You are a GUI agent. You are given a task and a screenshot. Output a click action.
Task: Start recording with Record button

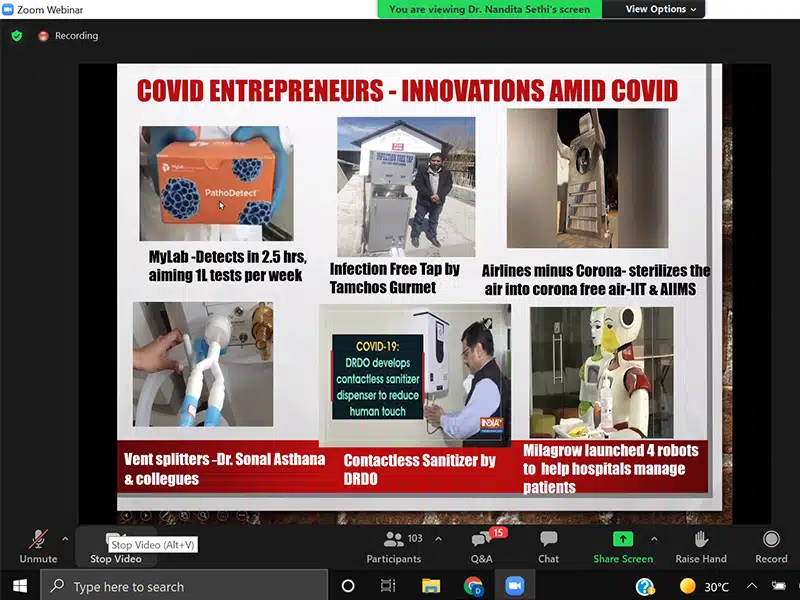click(771, 545)
